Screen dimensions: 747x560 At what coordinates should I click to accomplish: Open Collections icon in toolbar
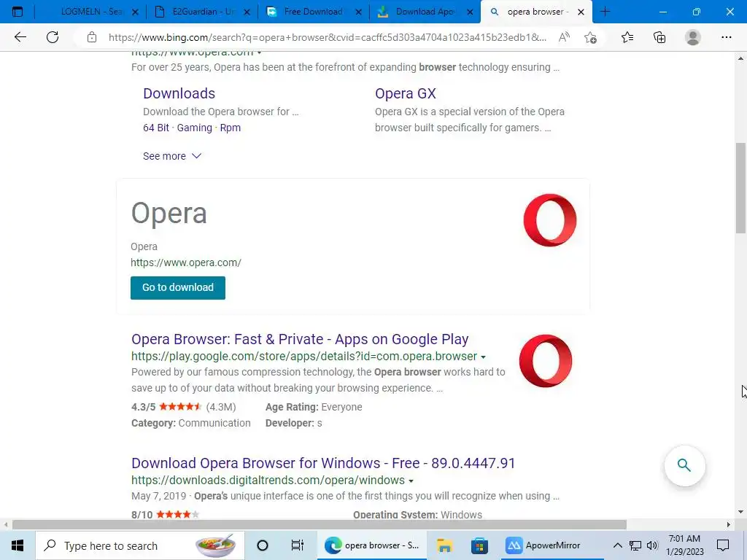tap(659, 37)
